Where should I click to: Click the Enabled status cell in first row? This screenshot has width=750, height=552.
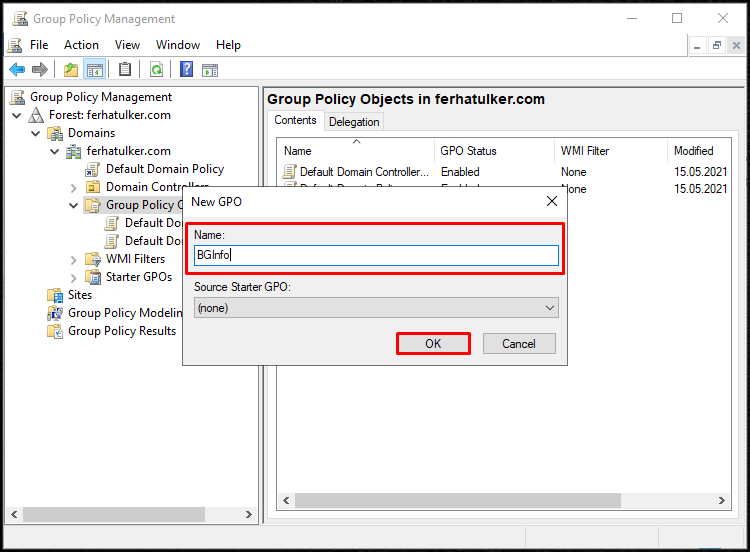[x=460, y=172]
